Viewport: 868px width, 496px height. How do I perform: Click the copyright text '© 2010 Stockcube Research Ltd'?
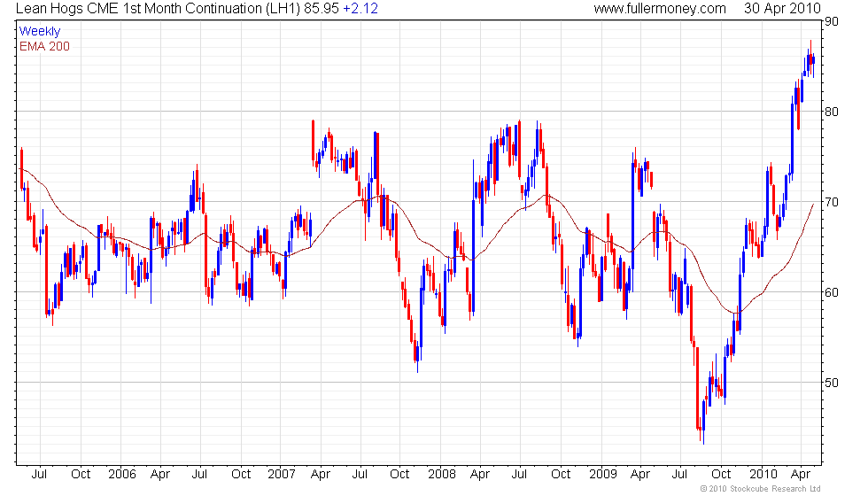(761, 489)
